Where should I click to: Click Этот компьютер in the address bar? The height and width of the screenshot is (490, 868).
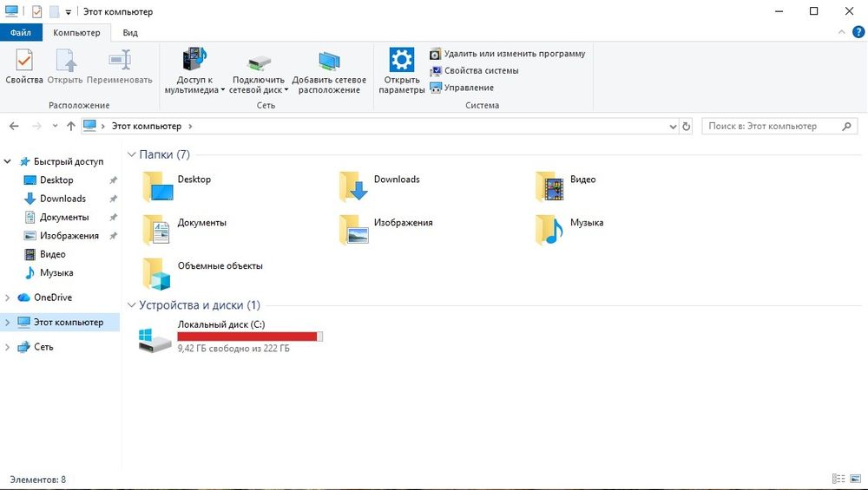pos(146,126)
